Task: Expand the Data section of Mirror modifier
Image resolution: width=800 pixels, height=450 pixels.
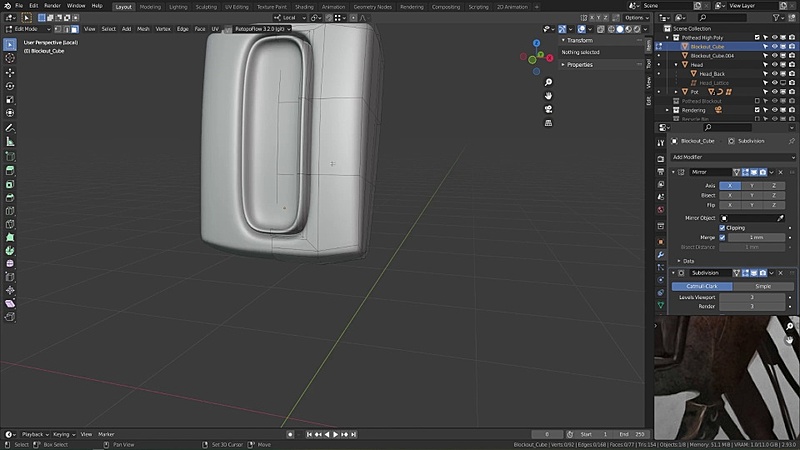Action: click(x=679, y=261)
